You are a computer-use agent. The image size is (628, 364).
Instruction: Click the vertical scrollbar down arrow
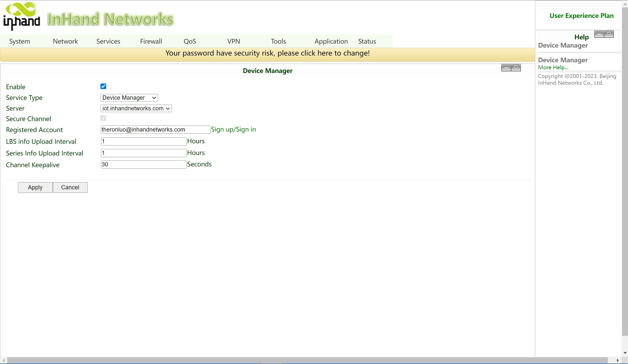point(625,353)
